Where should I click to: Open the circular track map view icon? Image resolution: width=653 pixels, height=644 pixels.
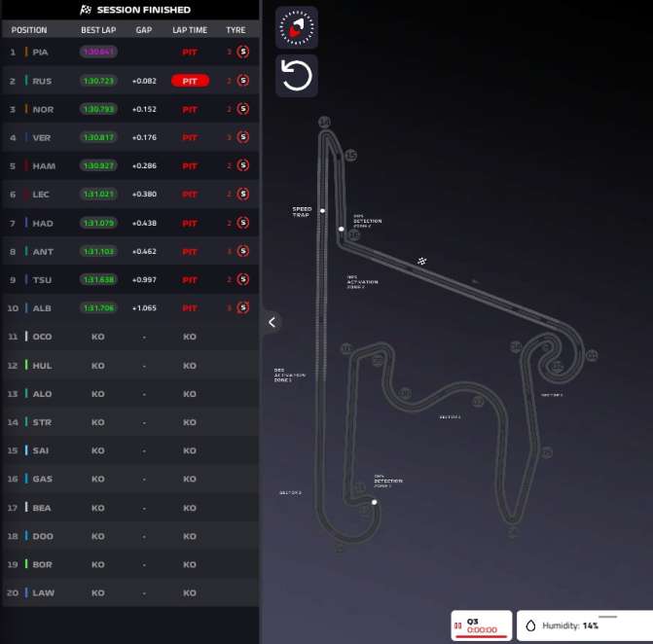pos(297,28)
